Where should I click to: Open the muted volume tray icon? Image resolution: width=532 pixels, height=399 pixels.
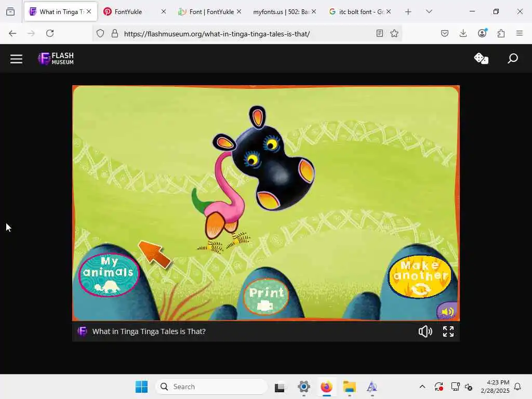pyautogui.click(x=469, y=387)
